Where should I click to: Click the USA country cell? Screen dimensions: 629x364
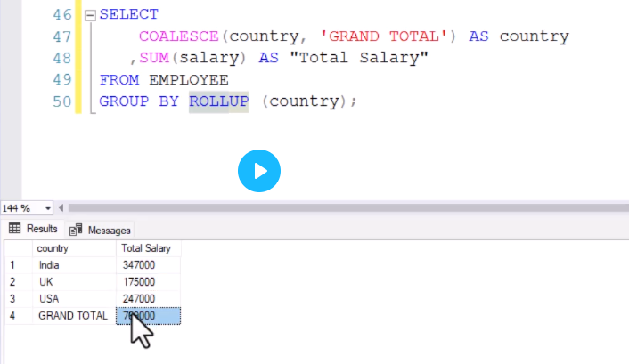(75, 299)
